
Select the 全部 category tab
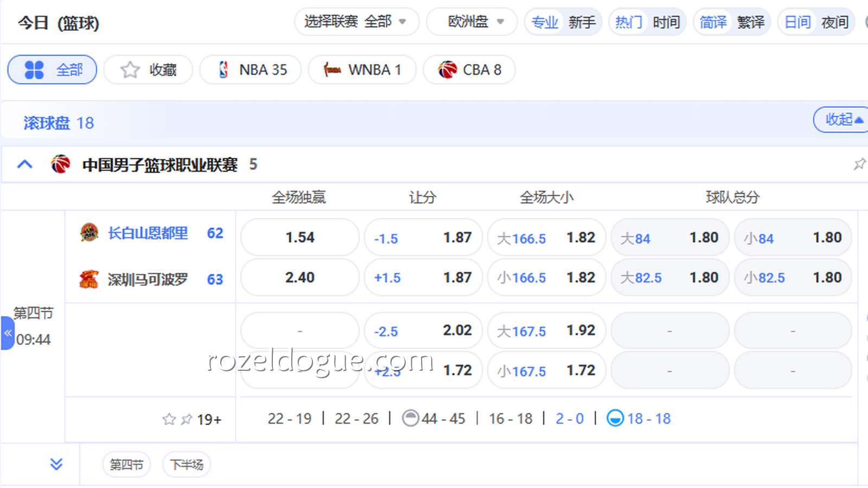click(x=52, y=69)
